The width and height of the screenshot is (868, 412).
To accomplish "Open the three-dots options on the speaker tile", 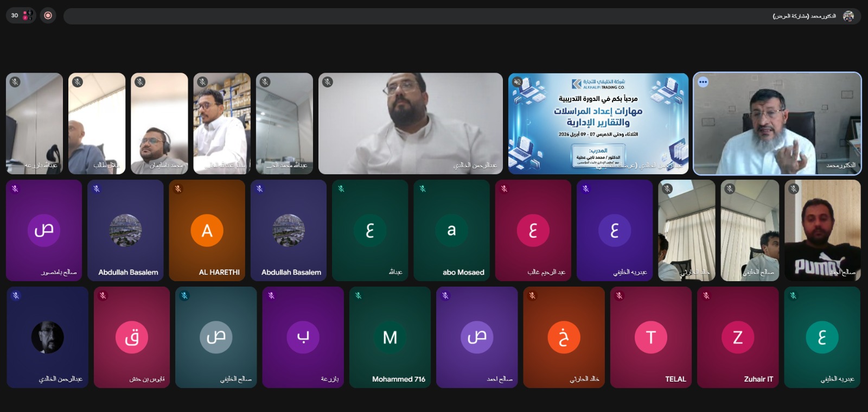I will click(703, 82).
